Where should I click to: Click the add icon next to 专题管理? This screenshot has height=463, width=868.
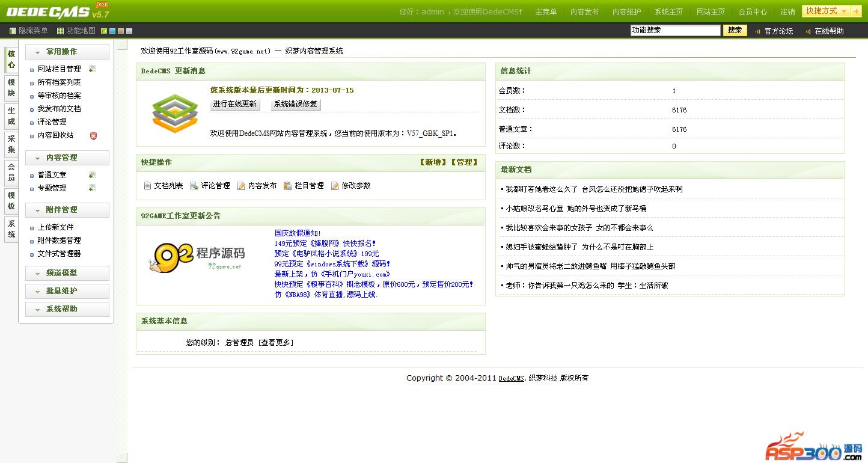92,188
